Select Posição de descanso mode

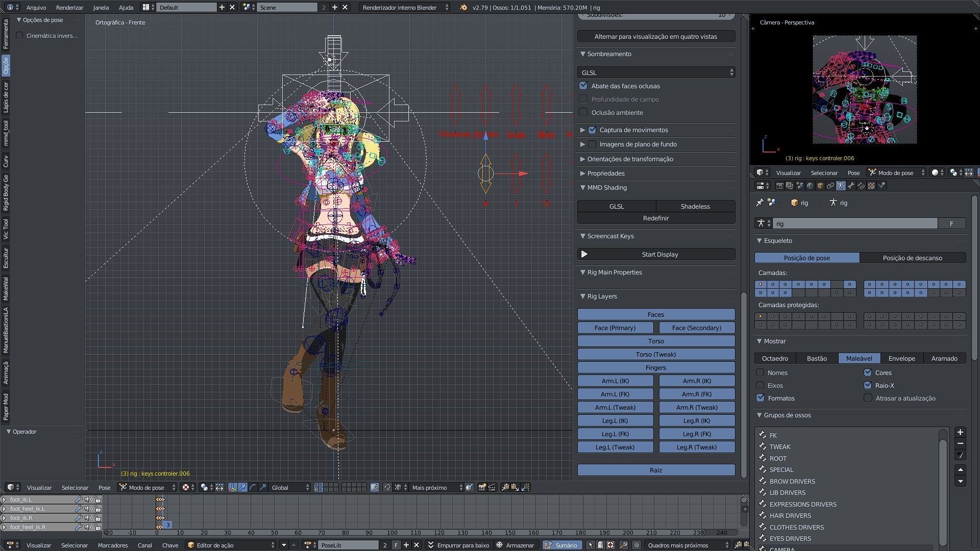point(913,258)
